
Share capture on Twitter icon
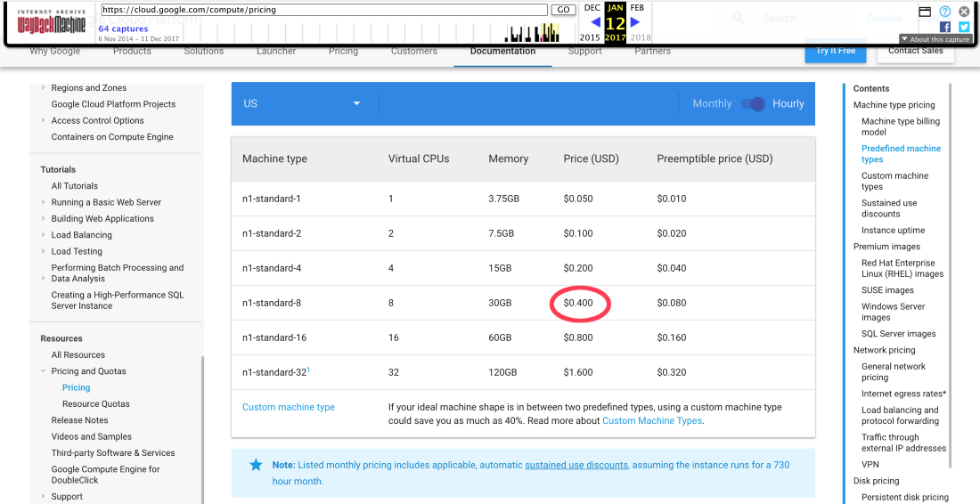pyautogui.click(x=964, y=27)
